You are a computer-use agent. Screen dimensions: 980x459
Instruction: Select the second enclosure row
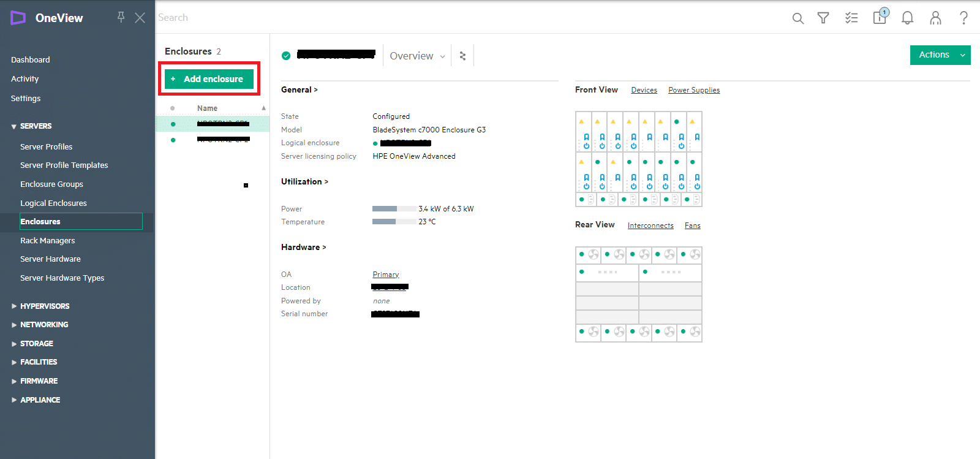(x=212, y=140)
